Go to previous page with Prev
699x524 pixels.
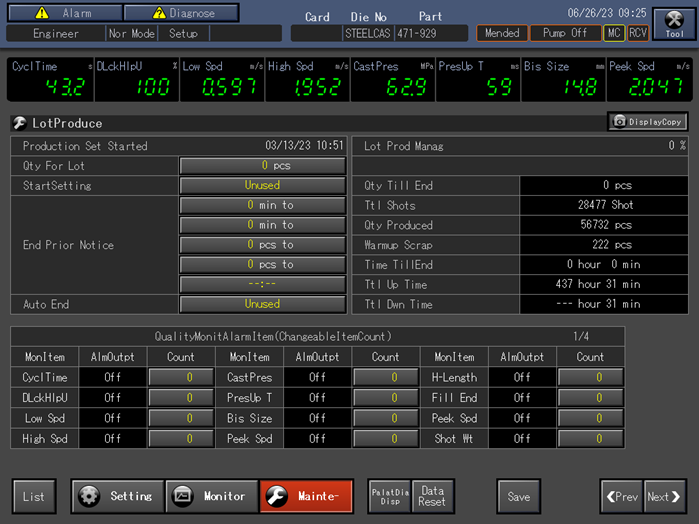click(x=621, y=496)
